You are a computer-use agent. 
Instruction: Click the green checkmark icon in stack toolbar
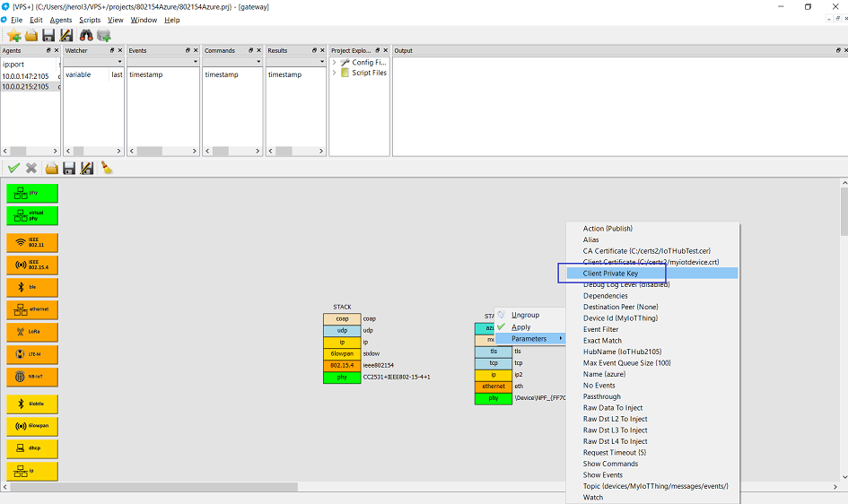click(x=13, y=168)
